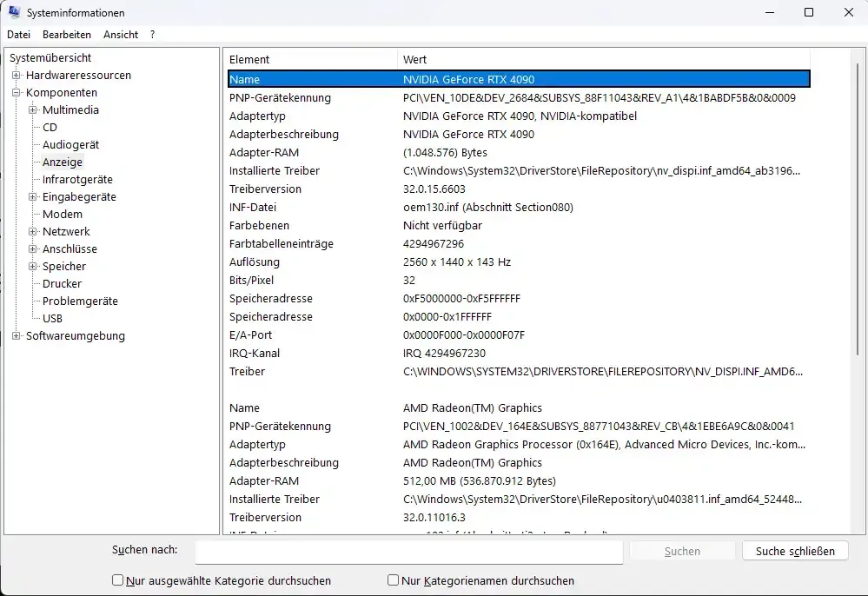
Task: Select the Problemgeräte tree item
Action: (x=80, y=301)
